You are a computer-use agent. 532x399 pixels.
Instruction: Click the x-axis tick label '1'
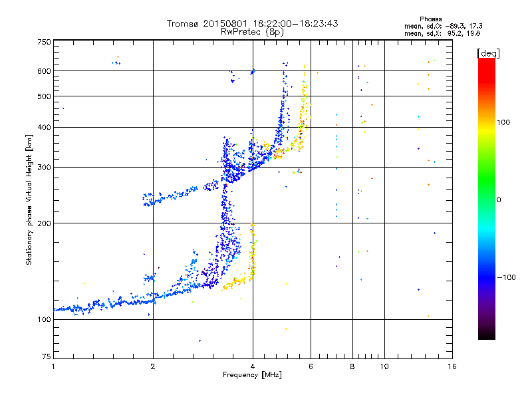tap(53, 366)
